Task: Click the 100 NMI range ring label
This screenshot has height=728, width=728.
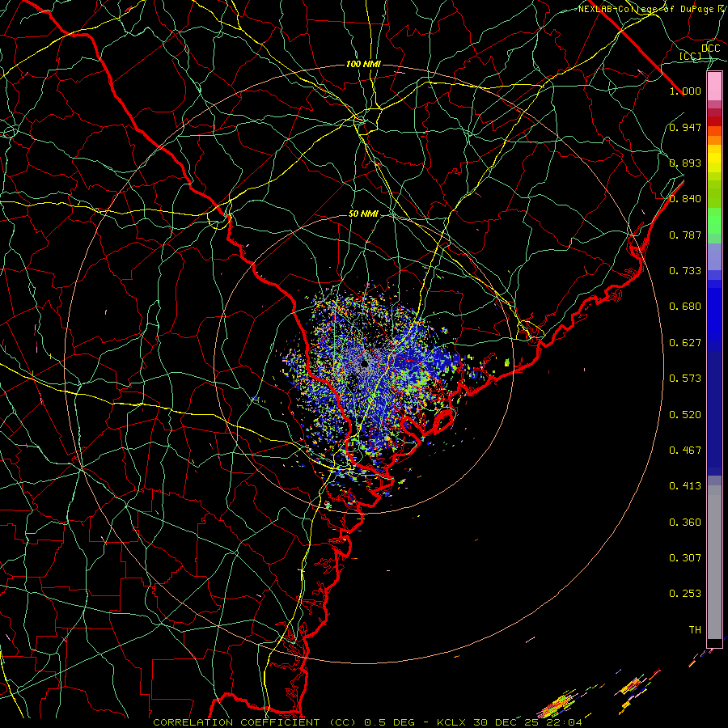Action: click(363, 64)
